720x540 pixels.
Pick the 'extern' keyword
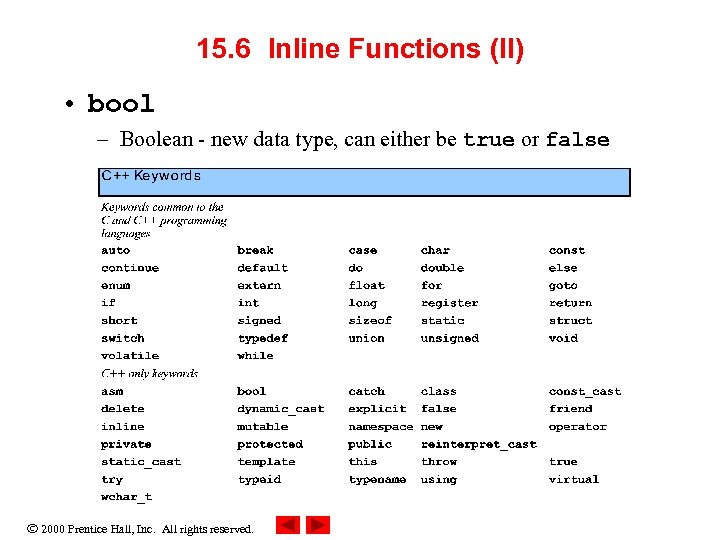click(259, 286)
